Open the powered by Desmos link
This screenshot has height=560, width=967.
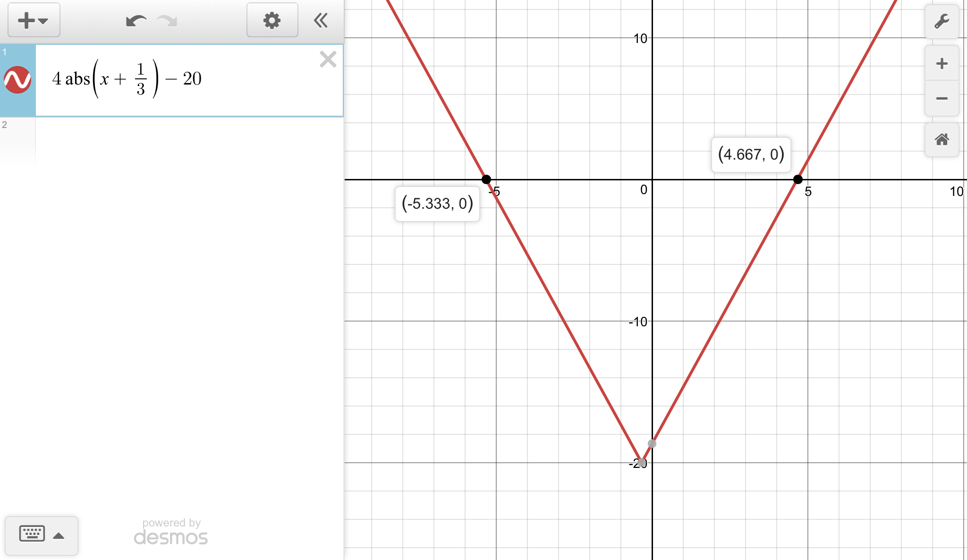tap(171, 532)
